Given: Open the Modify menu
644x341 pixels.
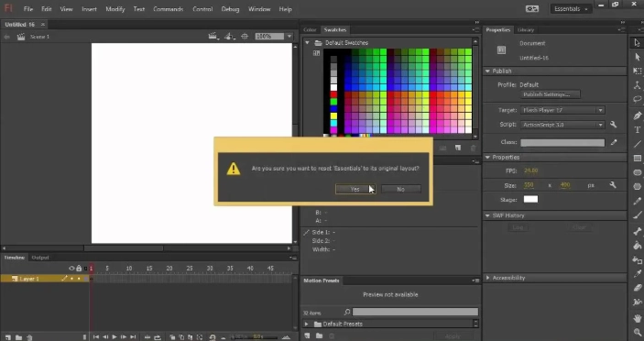Looking at the screenshot, I should pyautogui.click(x=115, y=9).
